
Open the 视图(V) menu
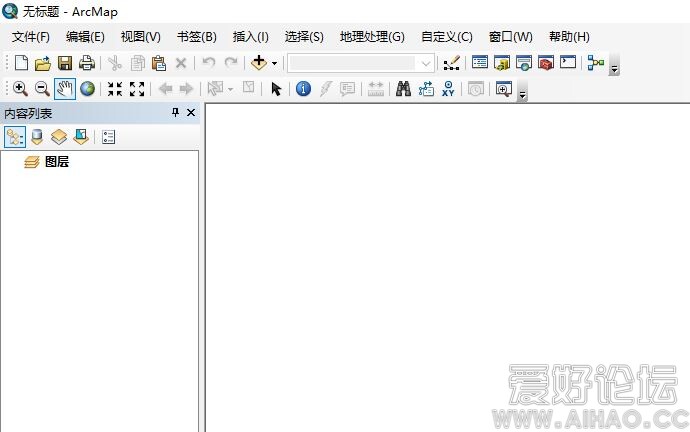140,37
